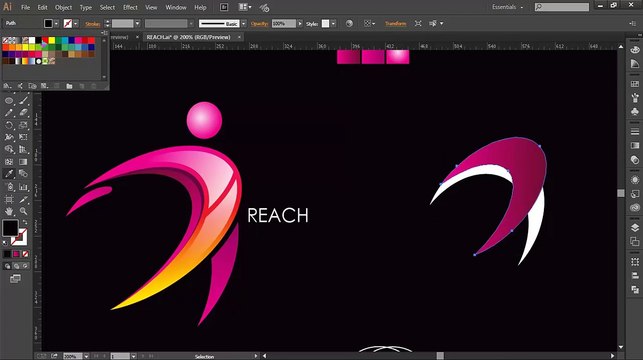
Task: Open the Appearance panel icon
Action: [x=635, y=180]
